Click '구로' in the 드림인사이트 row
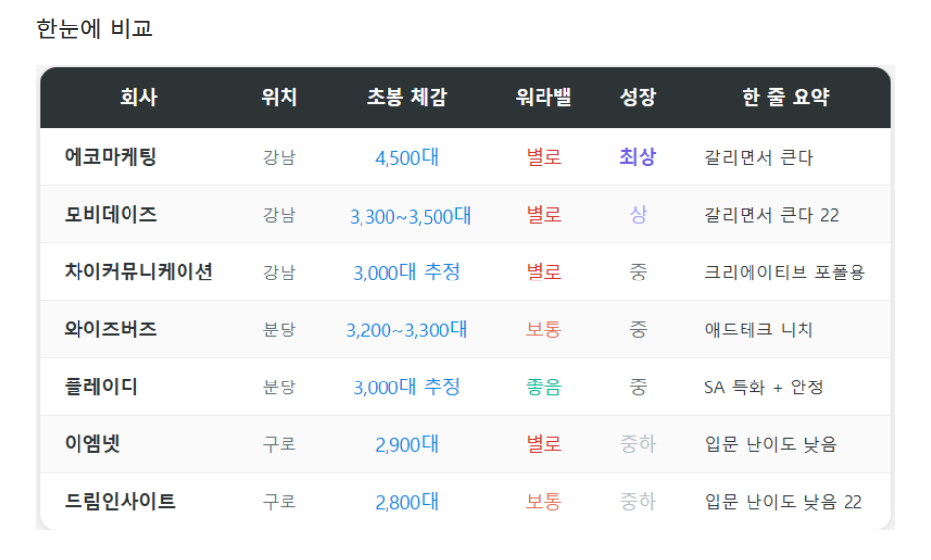931x560 pixels. pos(279,502)
